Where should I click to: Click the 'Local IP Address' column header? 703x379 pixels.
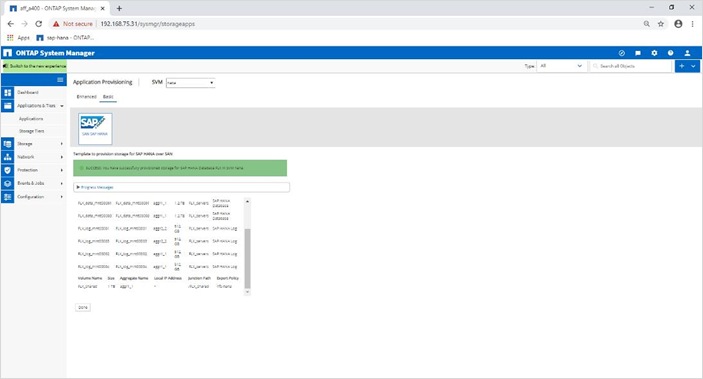click(168, 278)
